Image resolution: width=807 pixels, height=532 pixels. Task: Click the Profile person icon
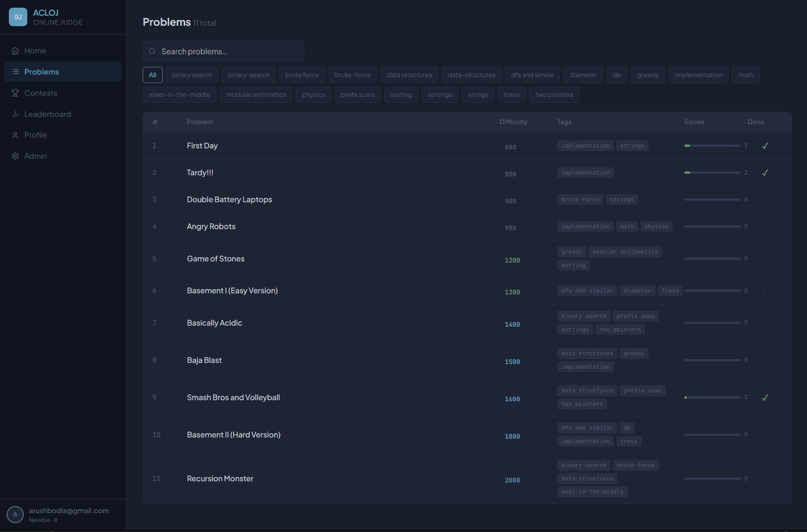tap(15, 135)
